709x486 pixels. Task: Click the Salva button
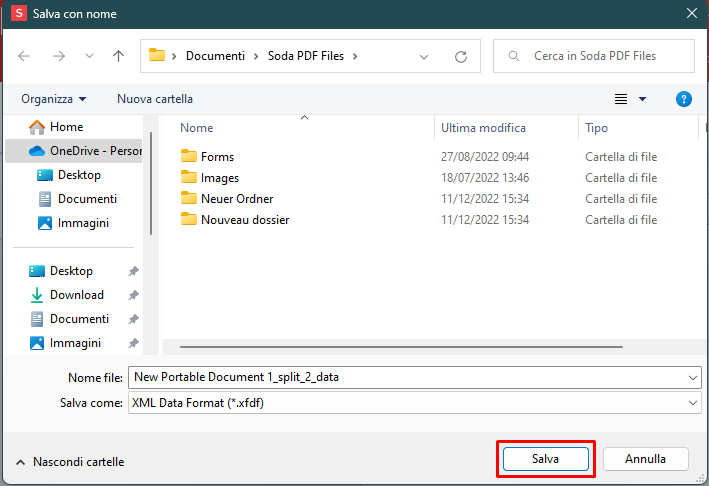click(545, 459)
